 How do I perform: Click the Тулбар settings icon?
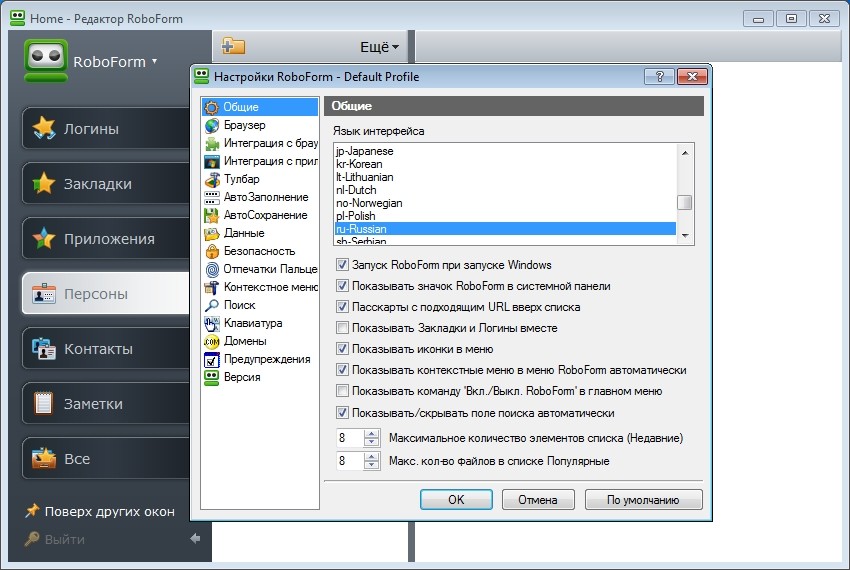tap(211, 180)
